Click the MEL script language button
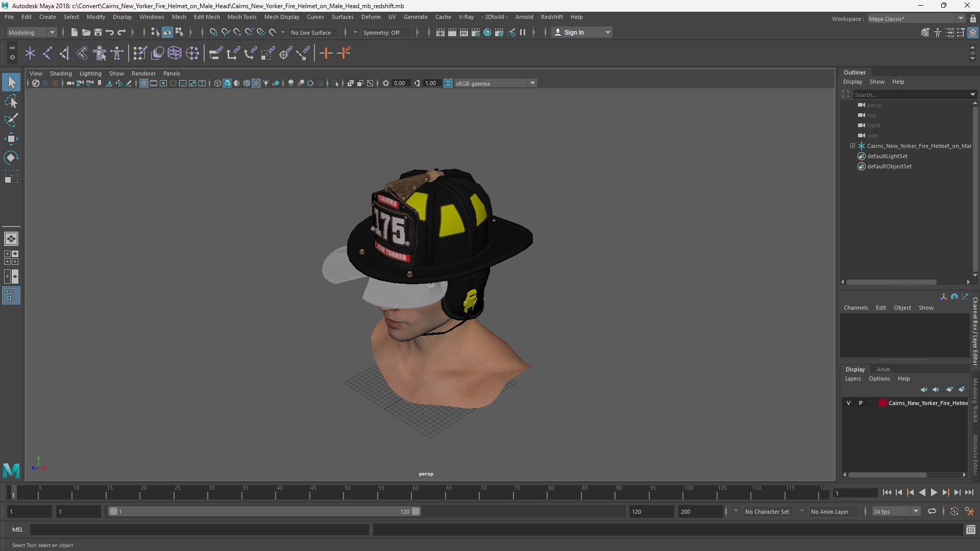The image size is (980, 551). pos(17,530)
